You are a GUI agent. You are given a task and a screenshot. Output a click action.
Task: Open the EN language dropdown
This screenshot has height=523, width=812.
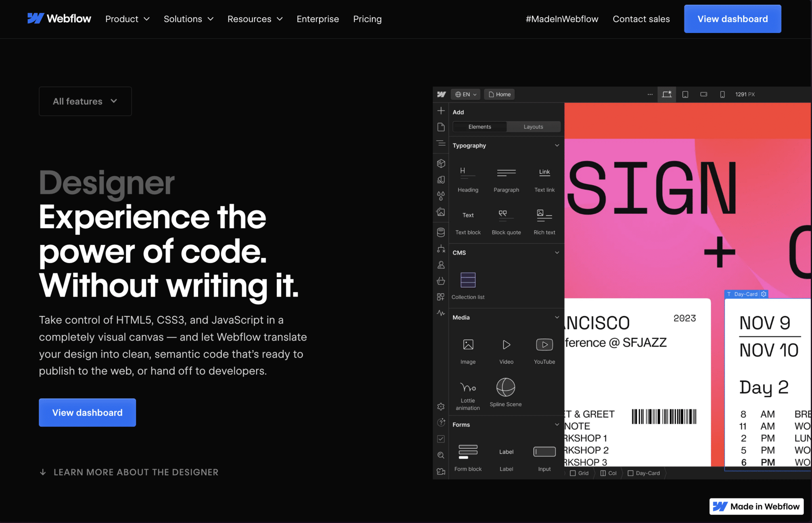coord(465,94)
